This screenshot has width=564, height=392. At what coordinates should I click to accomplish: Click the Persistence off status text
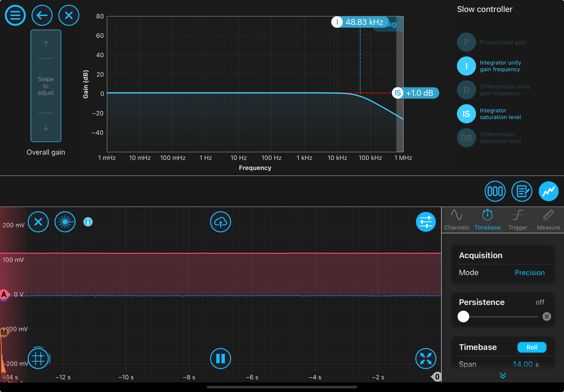point(540,302)
